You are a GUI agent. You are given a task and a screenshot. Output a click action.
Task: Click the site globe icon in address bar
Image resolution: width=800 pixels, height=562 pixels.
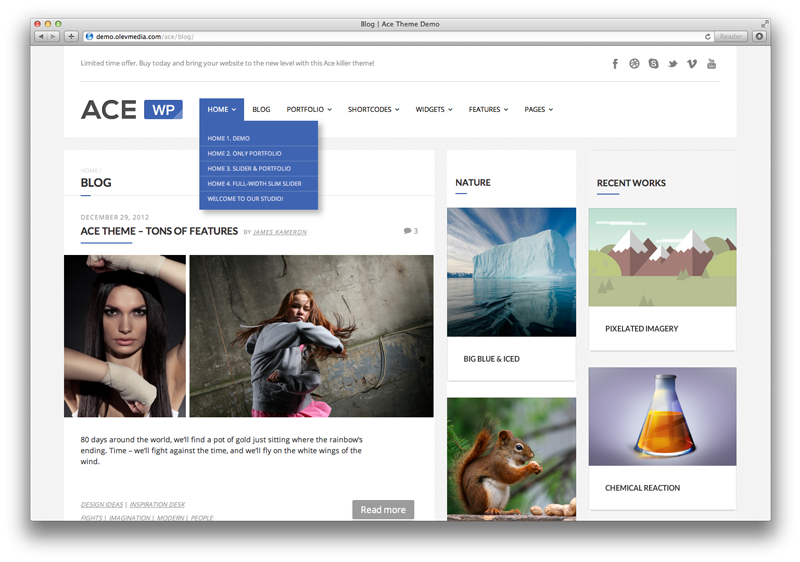click(90, 36)
